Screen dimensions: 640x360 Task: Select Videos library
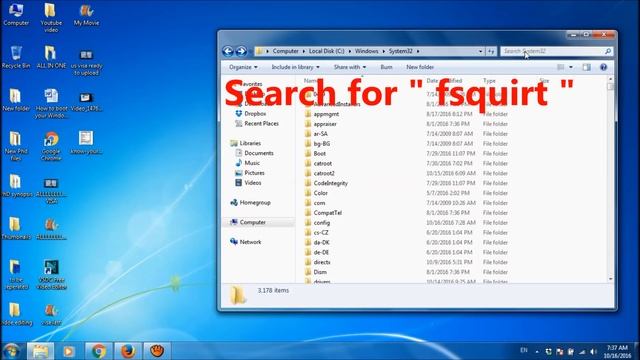(253, 183)
